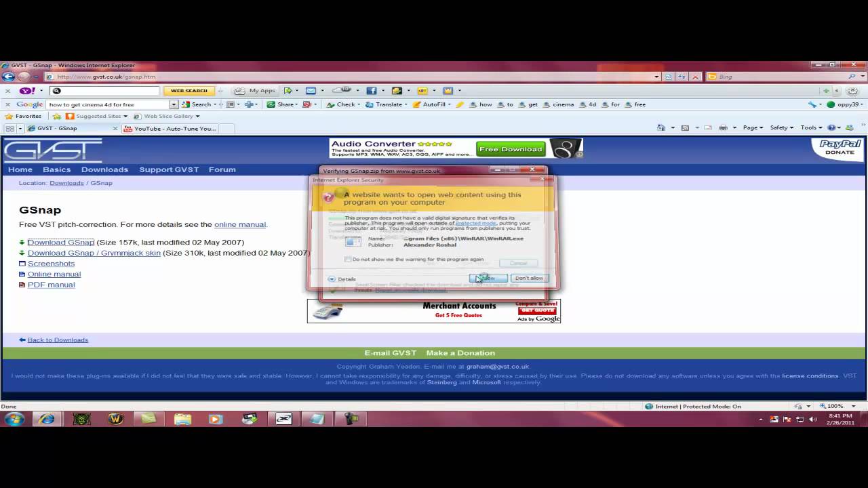Click the Quick Tabs grid icon
Screen dimensions: 868x488
9,128
